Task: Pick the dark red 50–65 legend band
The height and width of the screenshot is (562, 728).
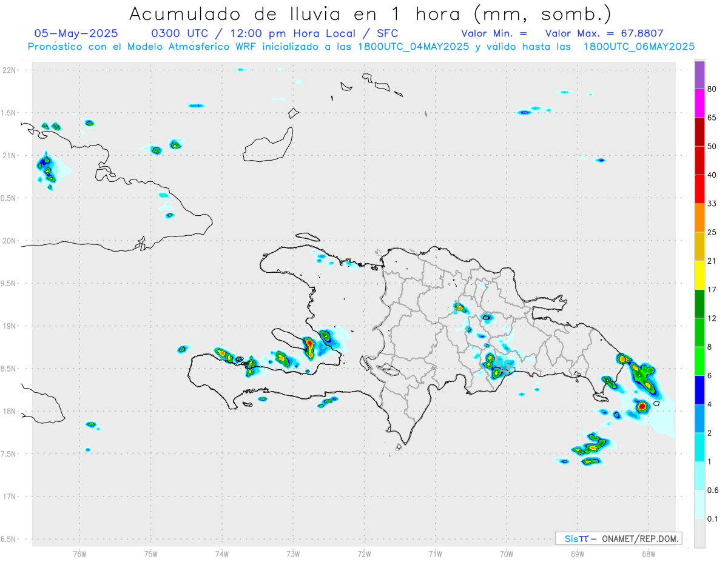Action: point(699,132)
